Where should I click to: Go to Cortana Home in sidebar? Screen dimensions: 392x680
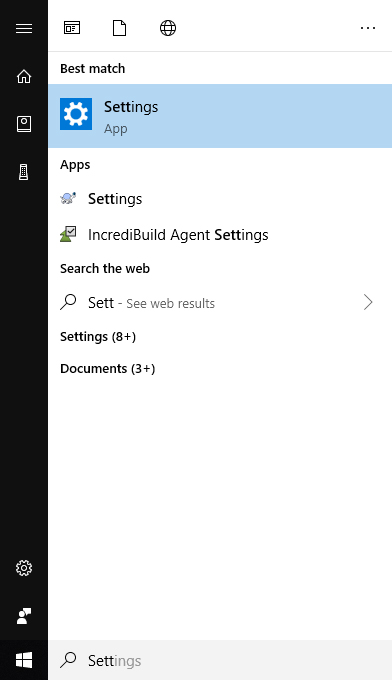[24, 76]
